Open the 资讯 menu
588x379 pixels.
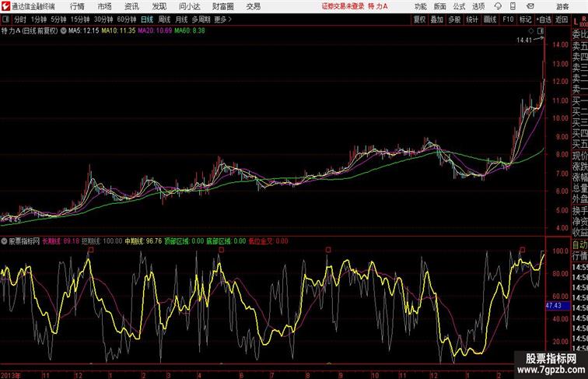point(131,6)
